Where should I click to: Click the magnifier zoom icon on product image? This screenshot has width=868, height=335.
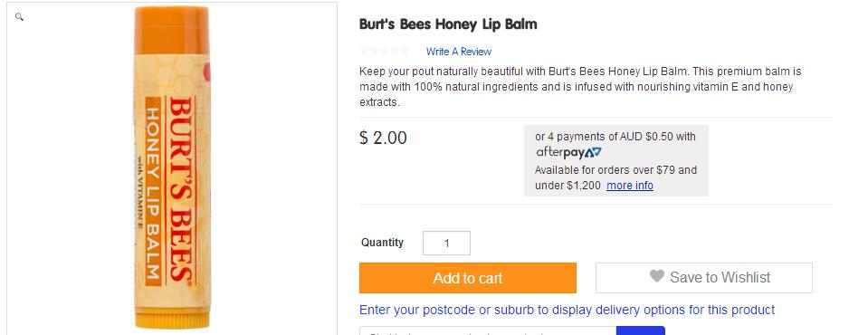pos(19,17)
